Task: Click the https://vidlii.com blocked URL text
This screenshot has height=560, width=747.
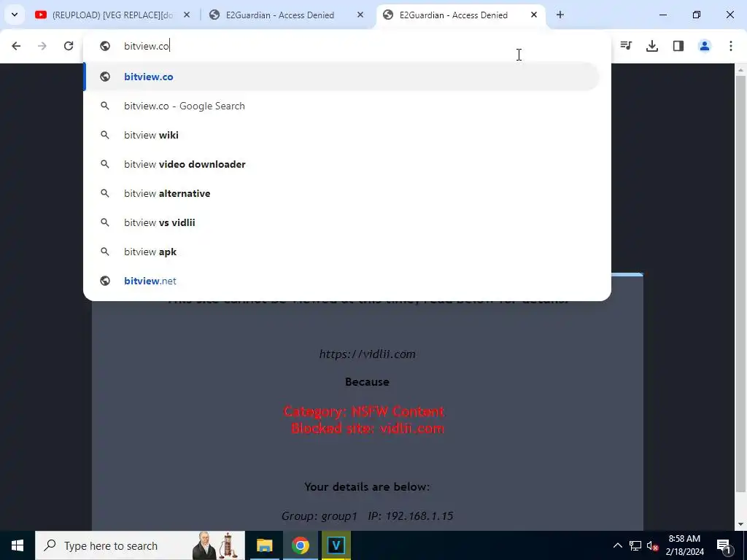Action: click(x=368, y=354)
